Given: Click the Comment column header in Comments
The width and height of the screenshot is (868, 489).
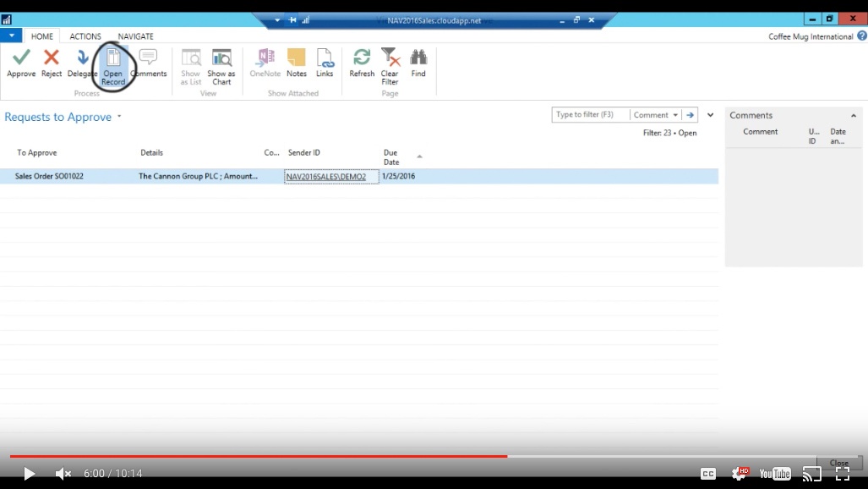Looking at the screenshot, I should pyautogui.click(x=760, y=131).
